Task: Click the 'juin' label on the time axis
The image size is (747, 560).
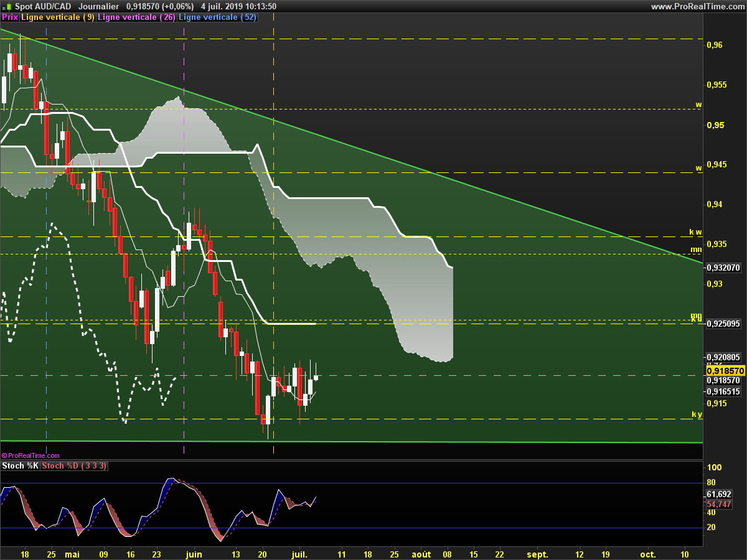Action: pyautogui.click(x=195, y=554)
